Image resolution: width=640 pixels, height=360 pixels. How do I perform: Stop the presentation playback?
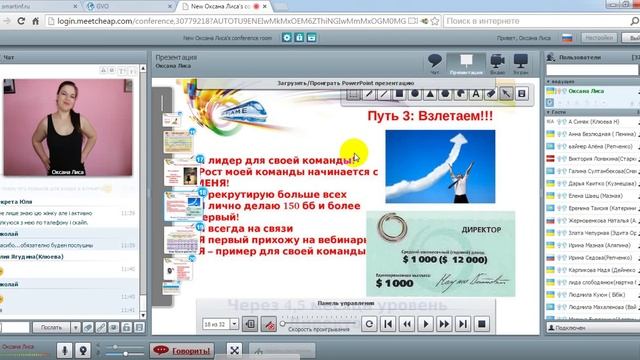[x=482, y=324]
